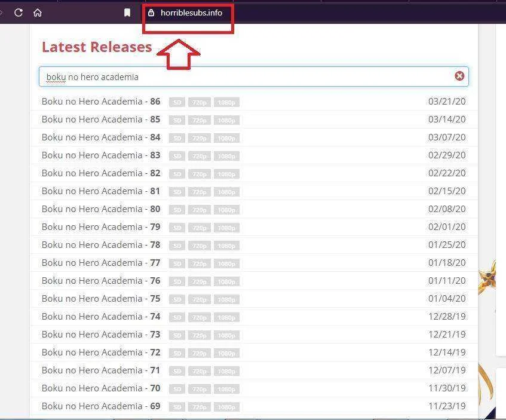Select 720p for episode 69
This screenshot has width=506, height=420.
click(200, 407)
